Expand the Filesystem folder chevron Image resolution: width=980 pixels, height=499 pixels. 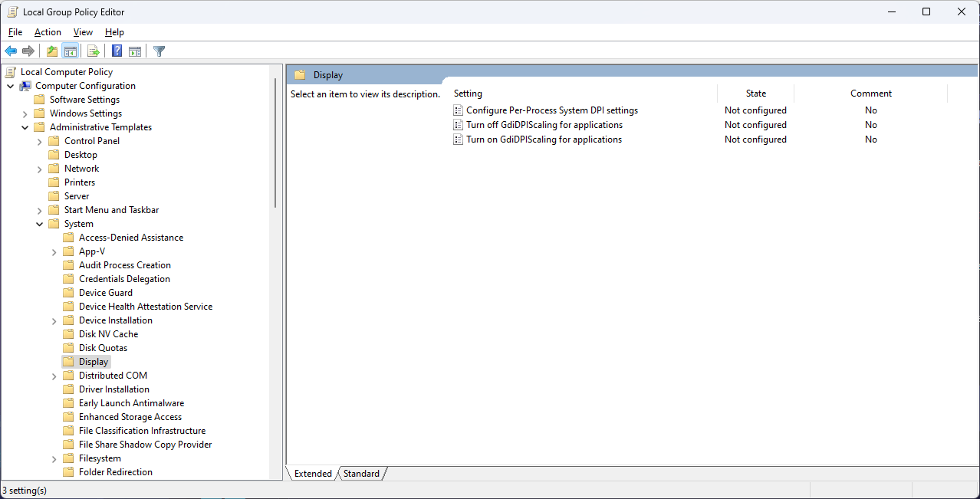(x=54, y=458)
